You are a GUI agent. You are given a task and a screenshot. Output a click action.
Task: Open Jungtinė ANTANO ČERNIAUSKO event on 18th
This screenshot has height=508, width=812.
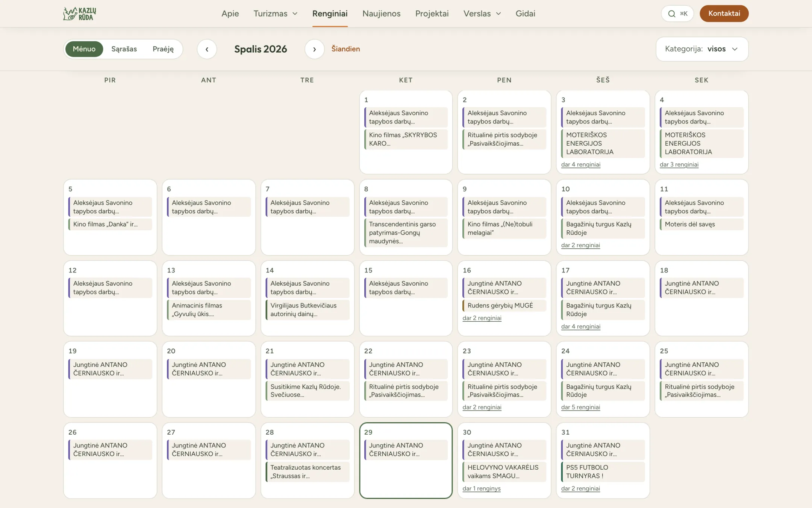(x=701, y=288)
